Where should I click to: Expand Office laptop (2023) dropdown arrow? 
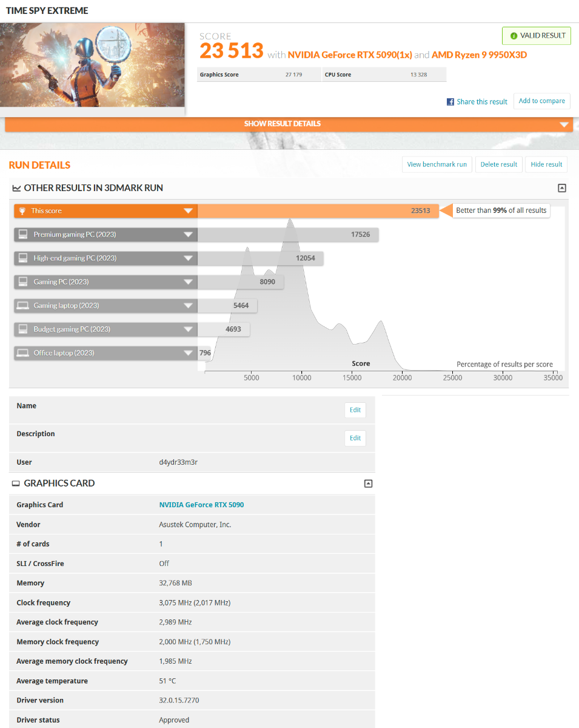pyautogui.click(x=188, y=353)
